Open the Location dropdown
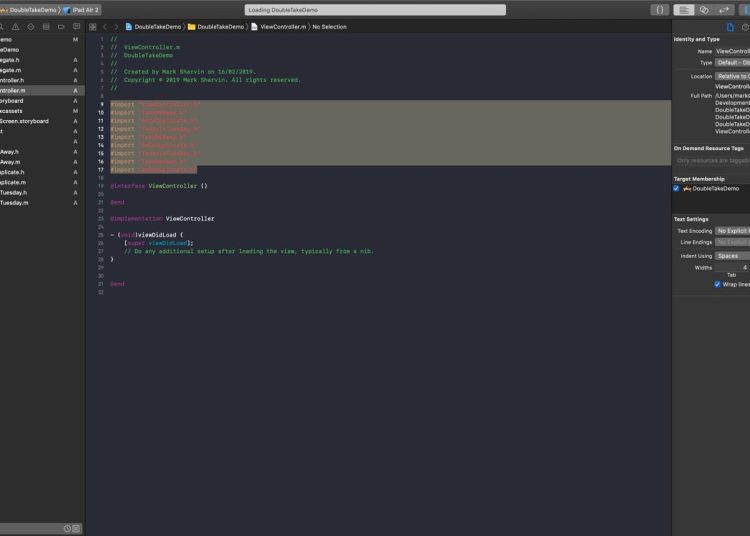This screenshot has height=536, width=750. click(732, 76)
